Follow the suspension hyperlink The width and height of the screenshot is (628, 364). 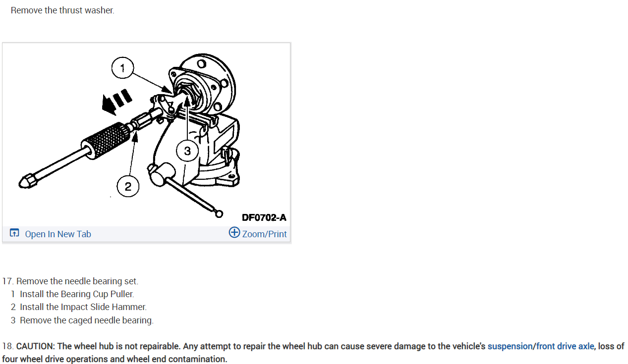tap(510, 346)
